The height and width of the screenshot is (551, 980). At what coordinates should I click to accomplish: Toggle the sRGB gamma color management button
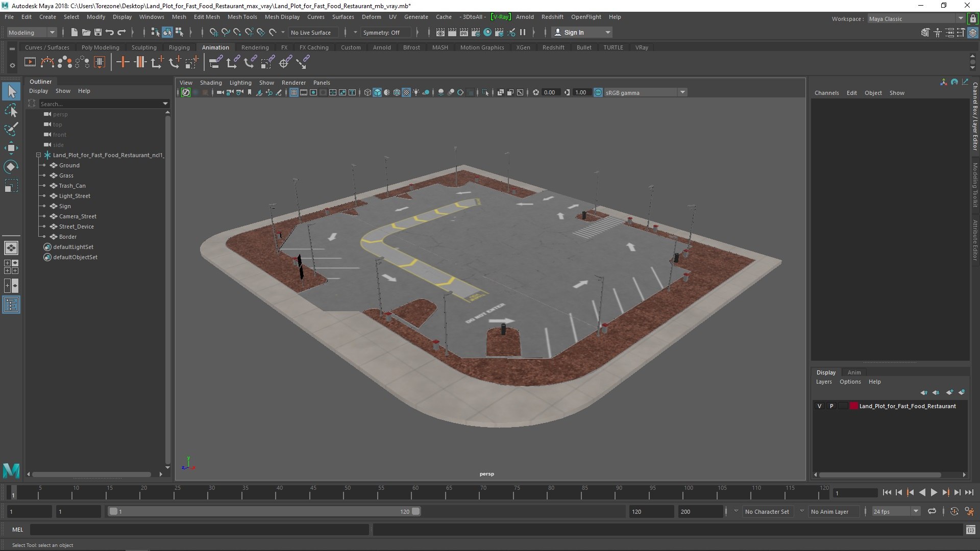tap(598, 92)
